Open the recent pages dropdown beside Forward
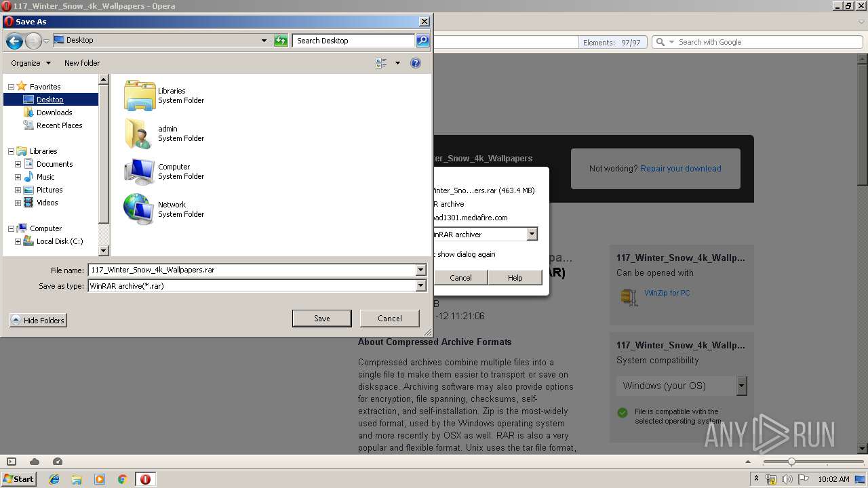The width and height of the screenshot is (868, 488). 46,41
